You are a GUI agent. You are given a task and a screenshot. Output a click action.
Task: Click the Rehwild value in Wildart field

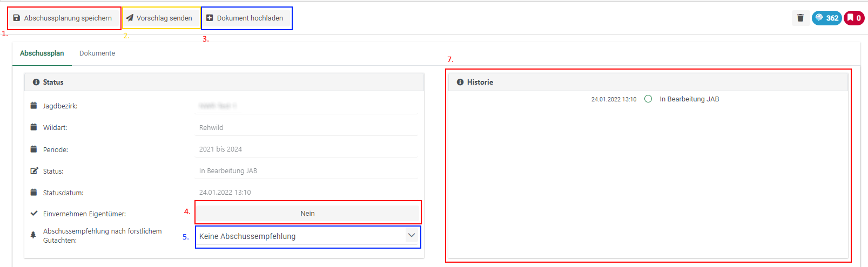click(x=211, y=128)
